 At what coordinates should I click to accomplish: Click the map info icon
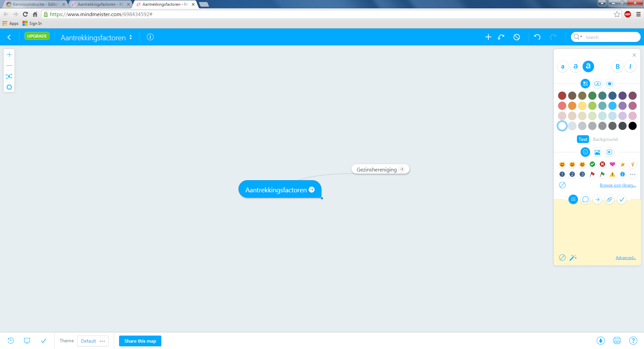(x=150, y=37)
